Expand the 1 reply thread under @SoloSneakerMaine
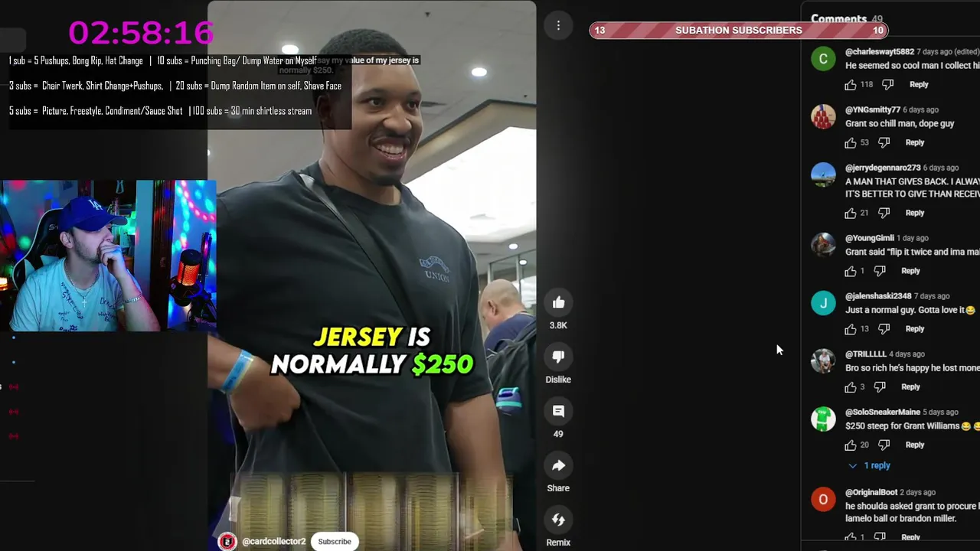The width and height of the screenshot is (980, 551). point(869,465)
